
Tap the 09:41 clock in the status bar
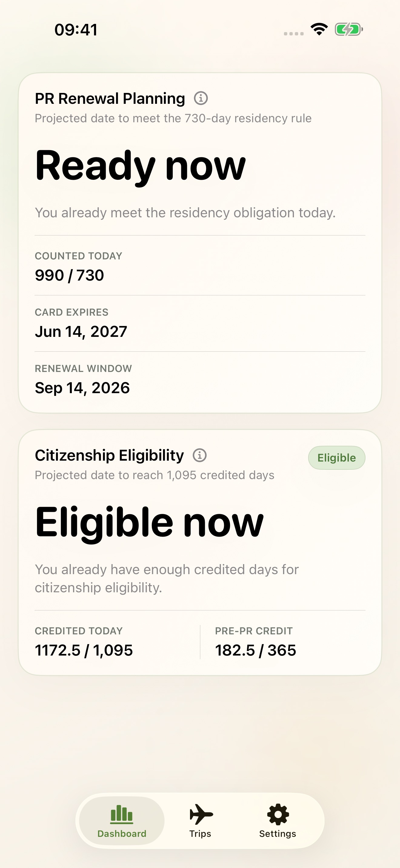point(76,30)
